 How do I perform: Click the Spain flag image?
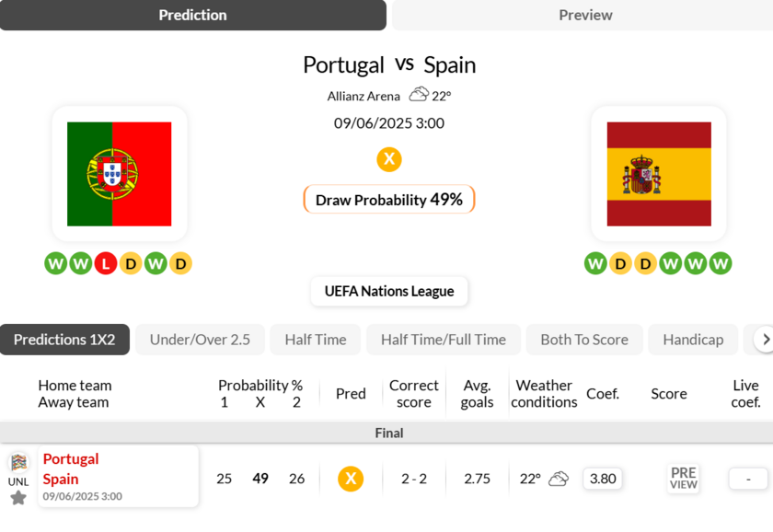(x=659, y=174)
